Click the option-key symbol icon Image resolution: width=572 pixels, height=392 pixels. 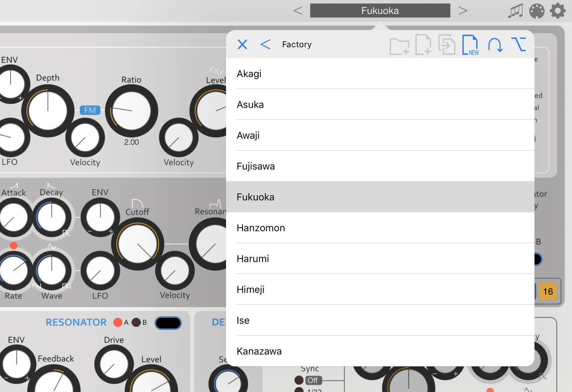[519, 44]
